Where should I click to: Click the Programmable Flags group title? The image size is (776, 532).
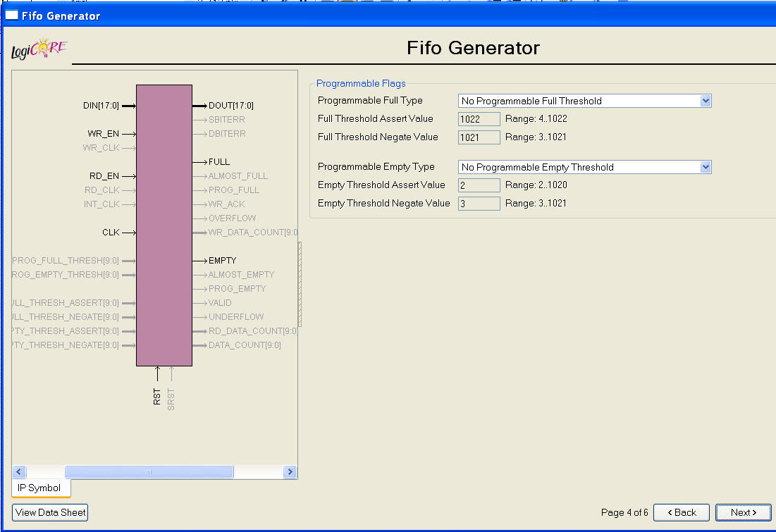tap(361, 84)
